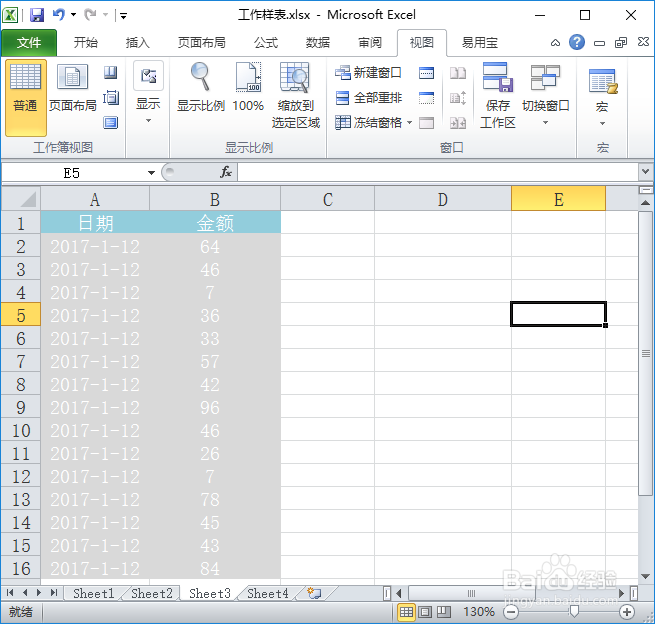The width and height of the screenshot is (655, 624).
Task: Click the 100% zoom button in ribbon
Action: pyautogui.click(x=248, y=88)
